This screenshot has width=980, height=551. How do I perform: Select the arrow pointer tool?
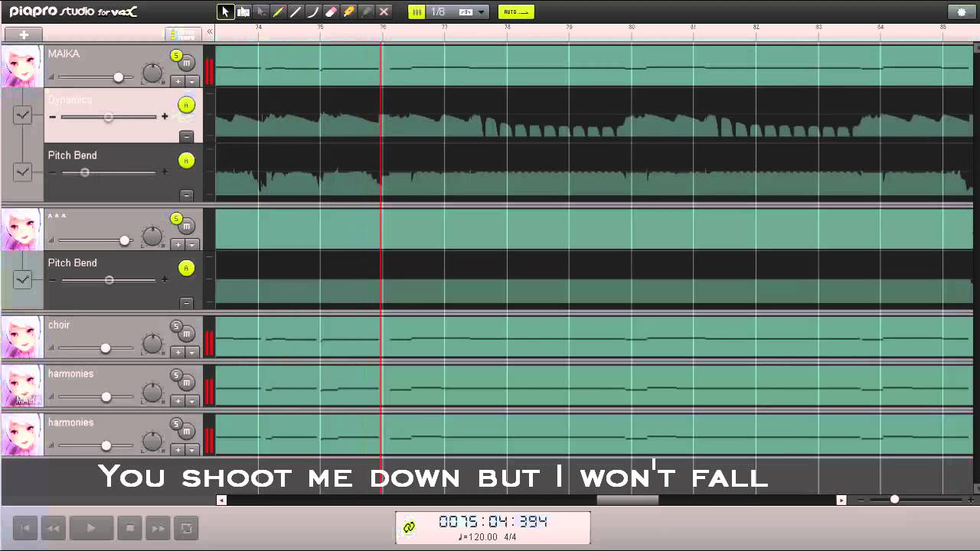click(225, 11)
